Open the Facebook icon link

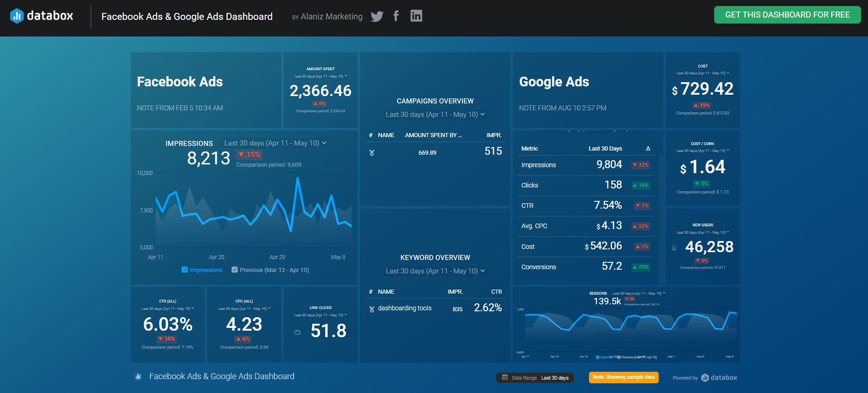pos(396,16)
